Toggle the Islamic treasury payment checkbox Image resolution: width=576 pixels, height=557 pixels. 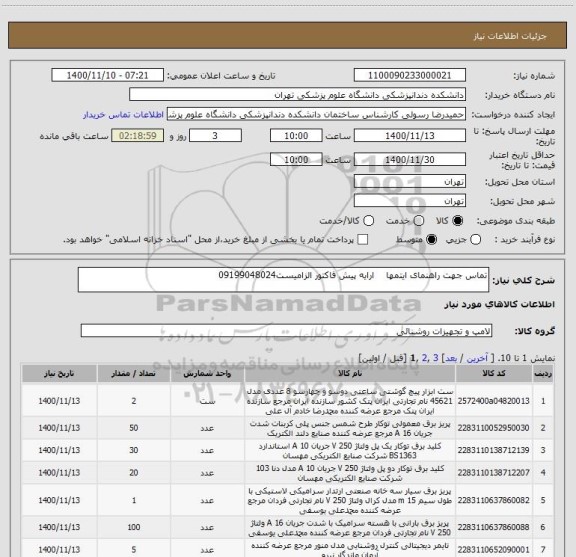click(363, 240)
